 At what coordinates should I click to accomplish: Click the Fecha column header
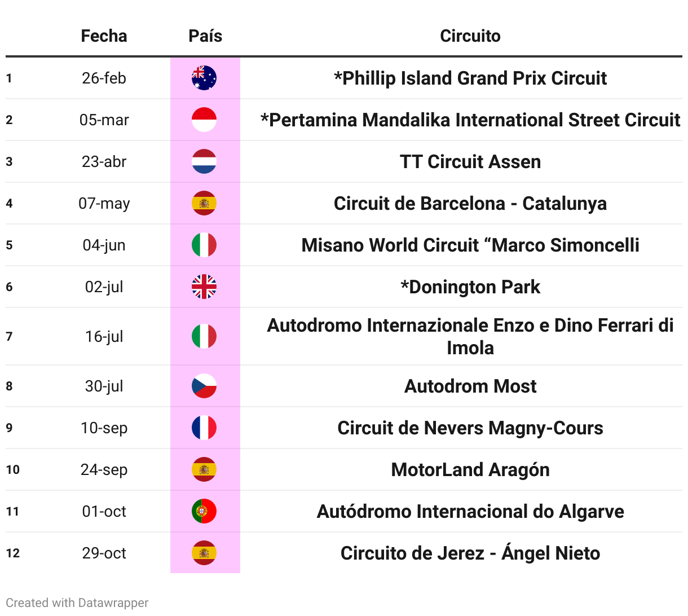(104, 36)
